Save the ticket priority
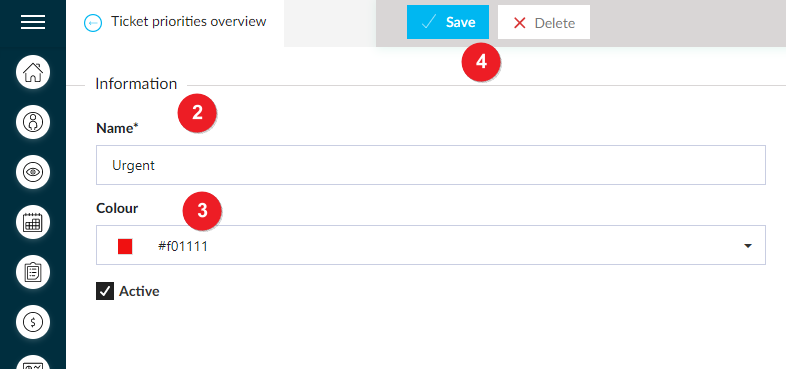The width and height of the screenshot is (786, 369). 448,22
